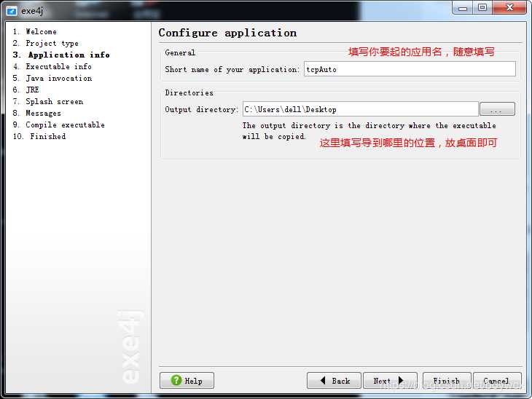532x399 pixels.
Task: Close the exe4j window
Action: pos(509,7)
